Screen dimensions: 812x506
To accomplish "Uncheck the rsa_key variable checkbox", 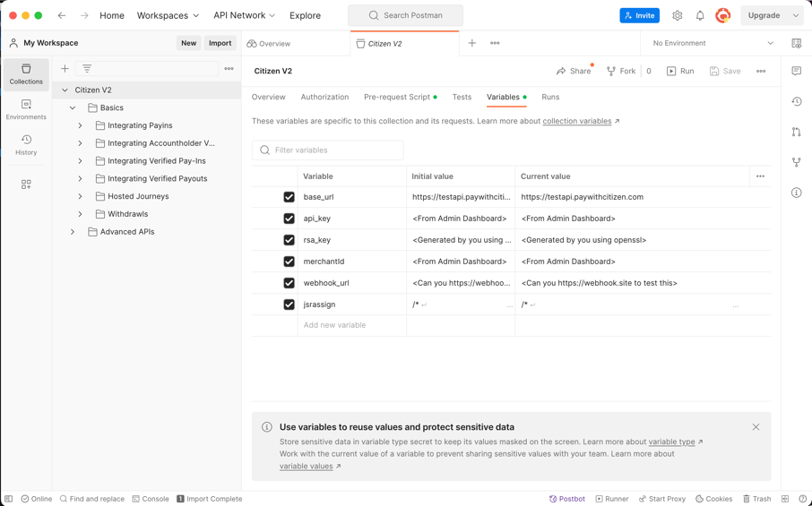I will point(289,240).
